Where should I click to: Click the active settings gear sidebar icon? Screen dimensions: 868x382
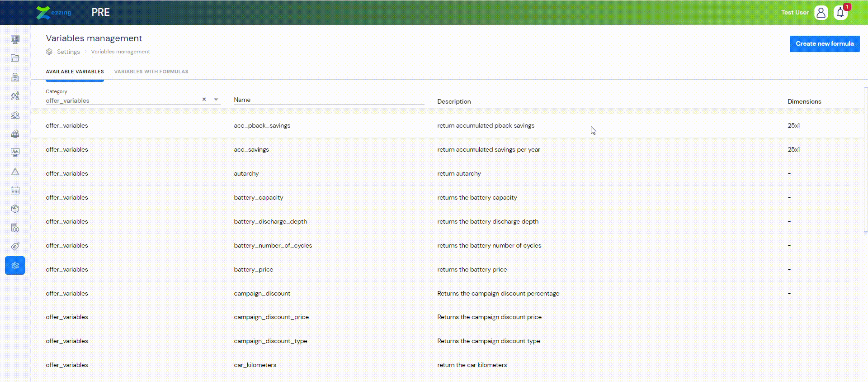[x=15, y=266]
